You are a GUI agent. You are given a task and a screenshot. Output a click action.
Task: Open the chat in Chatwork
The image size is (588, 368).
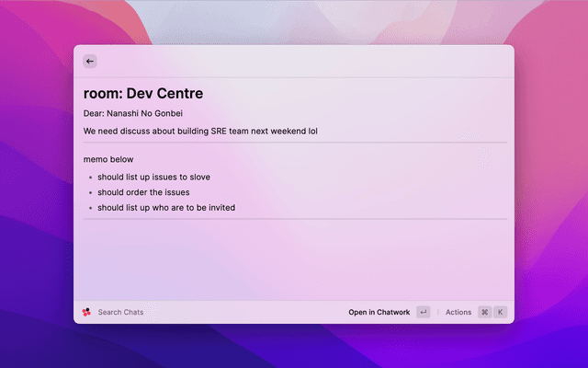pyautogui.click(x=379, y=312)
